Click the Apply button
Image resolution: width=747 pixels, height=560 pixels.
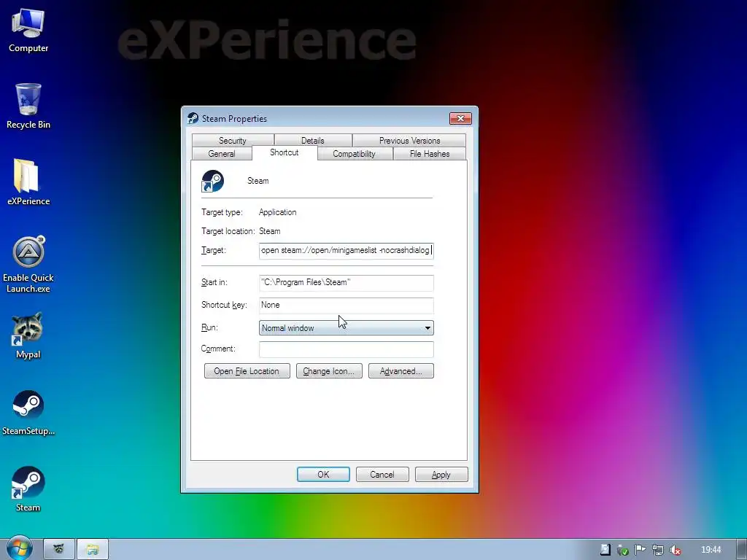441,474
